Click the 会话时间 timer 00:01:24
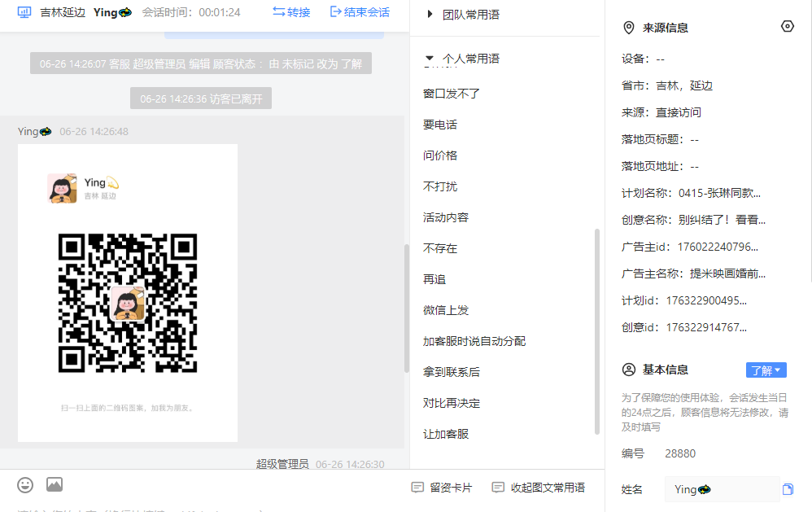This screenshot has height=512, width=812. (x=220, y=12)
